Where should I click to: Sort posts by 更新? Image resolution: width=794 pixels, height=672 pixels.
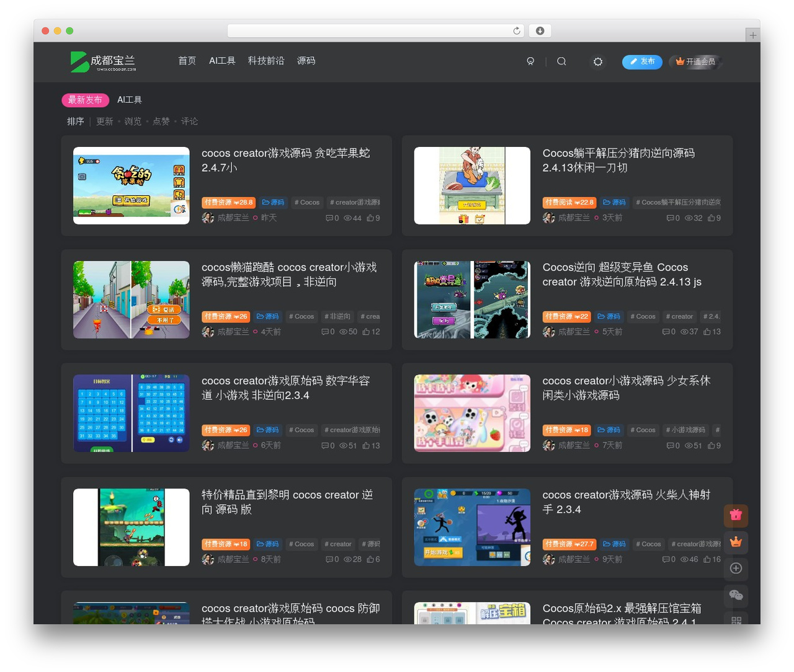pyautogui.click(x=105, y=122)
